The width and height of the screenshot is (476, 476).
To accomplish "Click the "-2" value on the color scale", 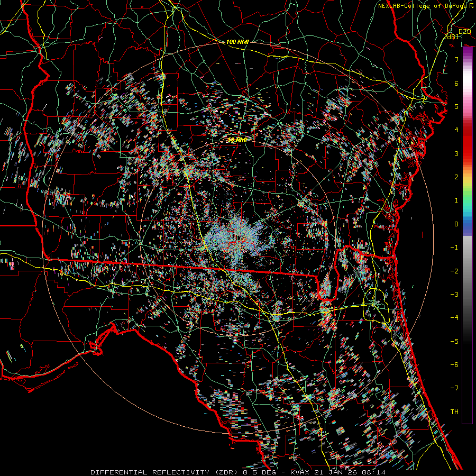I will coord(454,271).
